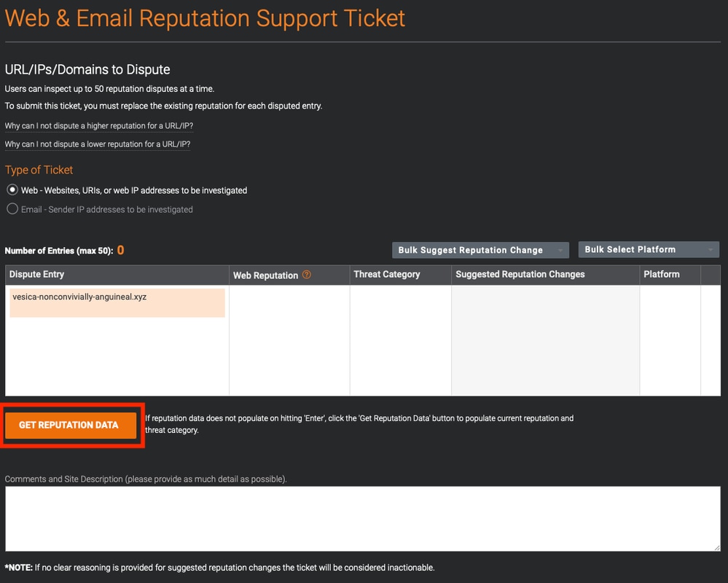Open Bulk Suggest Reputation Change dropdown
This screenshot has width=728, height=583.
(x=480, y=250)
